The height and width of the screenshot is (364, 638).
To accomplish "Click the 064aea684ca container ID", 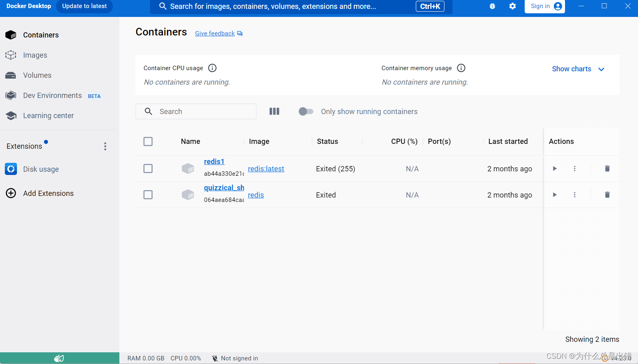I will tap(224, 200).
